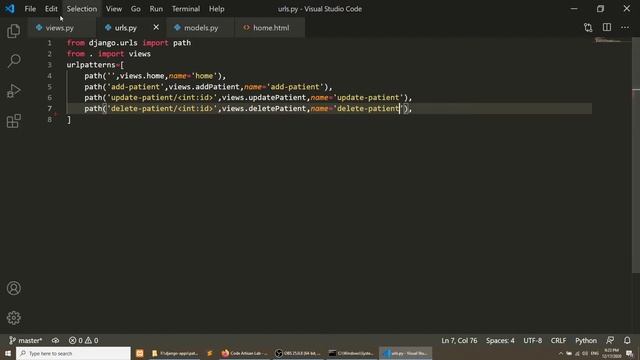Click the master branch indicator

[26, 340]
